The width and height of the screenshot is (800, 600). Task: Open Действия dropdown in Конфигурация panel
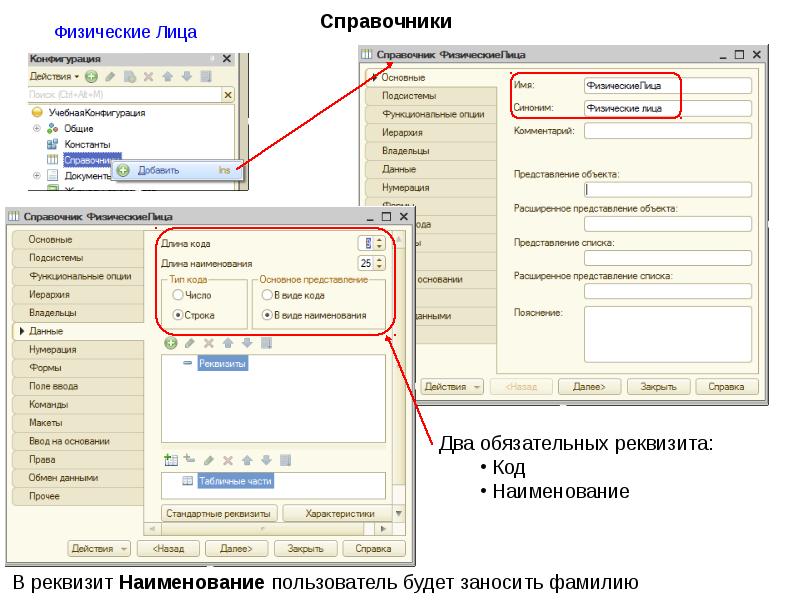pyautogui.click(x=53, y=76)
